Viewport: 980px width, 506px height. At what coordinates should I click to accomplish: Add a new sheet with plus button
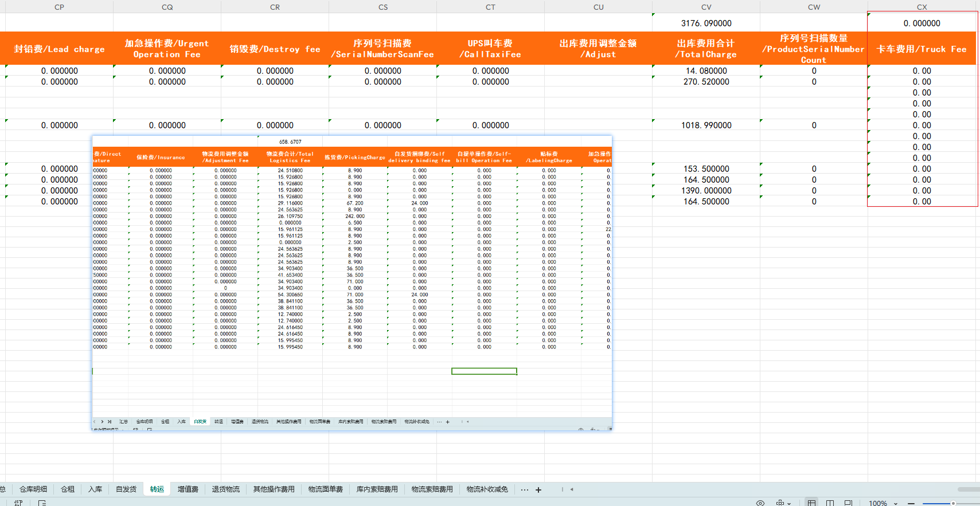pyautogui.click(x=538, y=489)
